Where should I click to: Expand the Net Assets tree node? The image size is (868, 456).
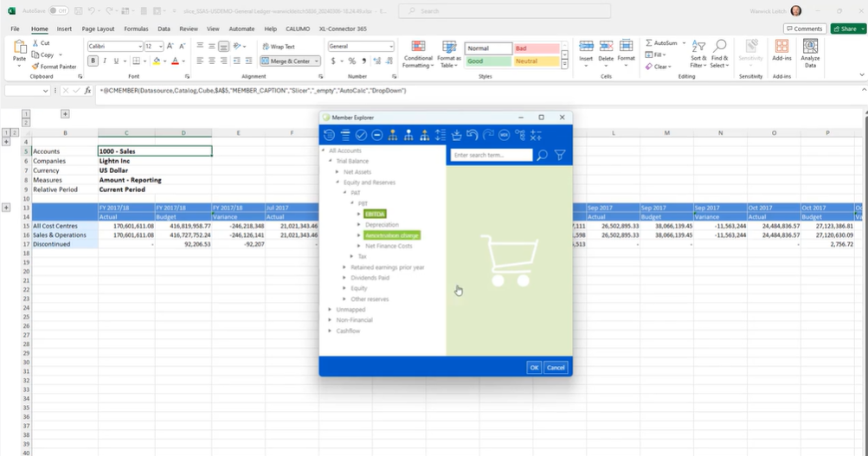tap(338, 172)
